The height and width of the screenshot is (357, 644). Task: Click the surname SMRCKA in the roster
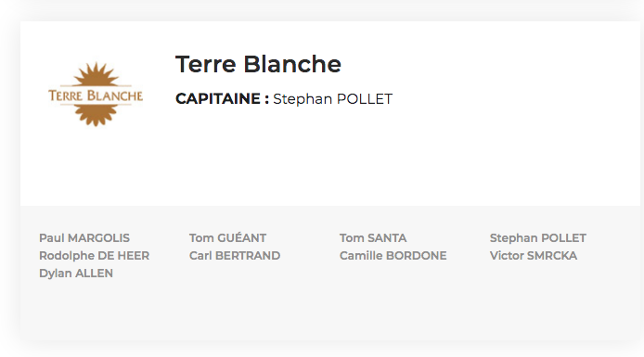[552, 256]
